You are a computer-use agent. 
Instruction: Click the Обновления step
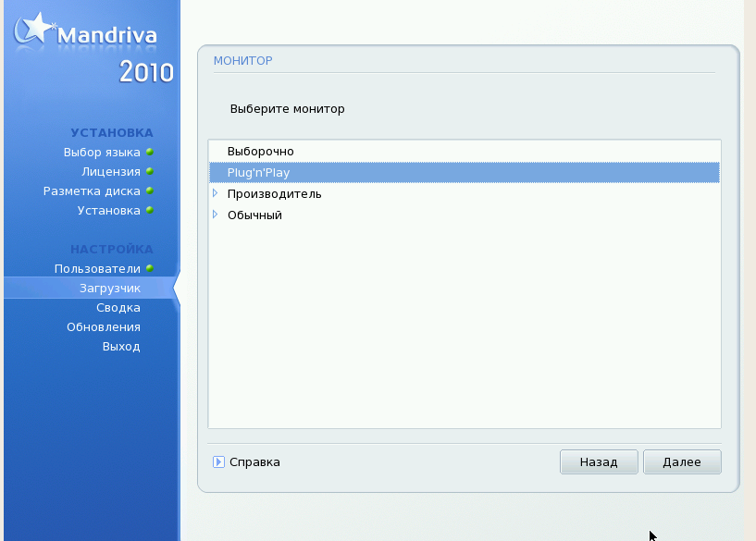click(104, 327)
